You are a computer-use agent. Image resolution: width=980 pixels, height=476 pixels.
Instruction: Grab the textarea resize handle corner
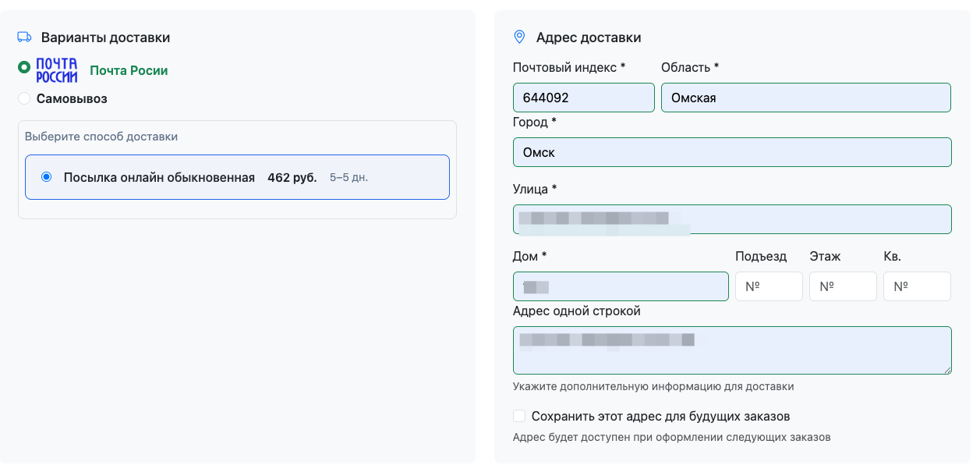pos(947,370)
